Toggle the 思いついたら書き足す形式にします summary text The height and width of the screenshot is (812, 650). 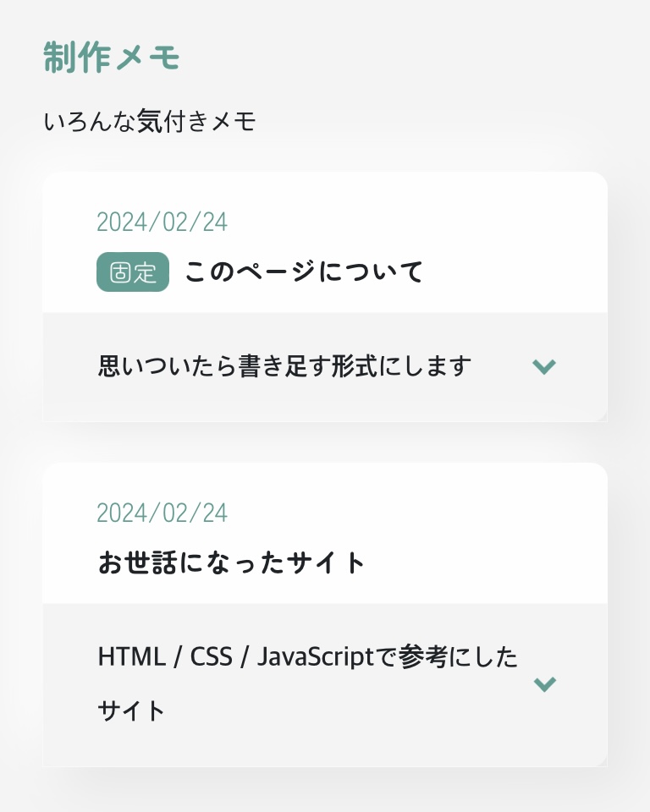point(284,366)
